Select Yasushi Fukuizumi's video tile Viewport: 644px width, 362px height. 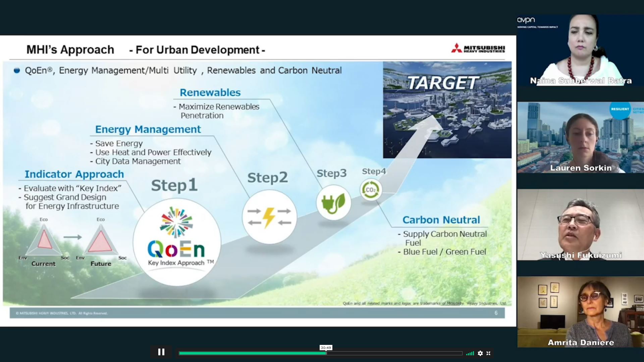(580, 225)
